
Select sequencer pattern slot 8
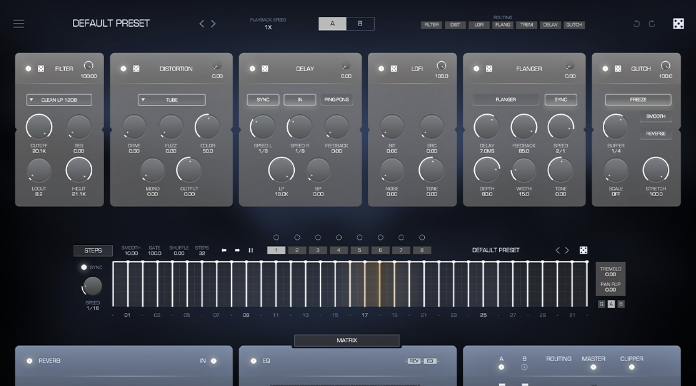pos(422,250)
